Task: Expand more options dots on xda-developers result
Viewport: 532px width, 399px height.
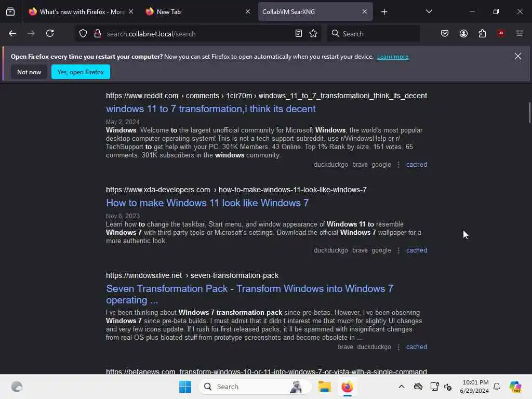Action: (x=398, y=250)
